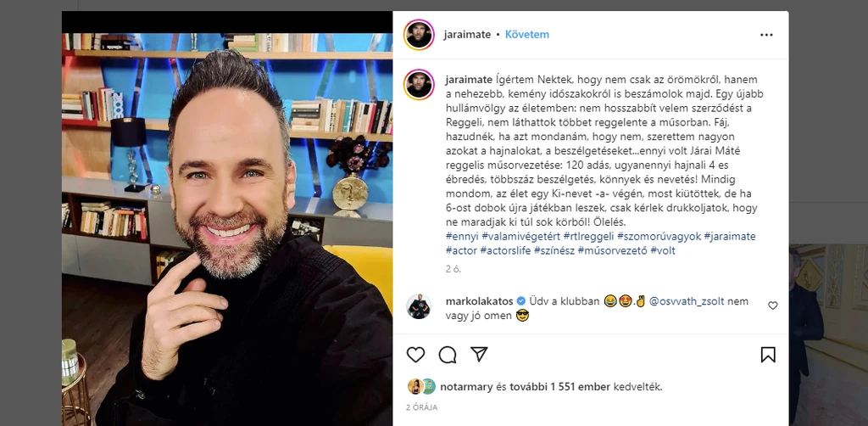
Task: Save the post with the bookmark icon
Action: click(768, 355)
